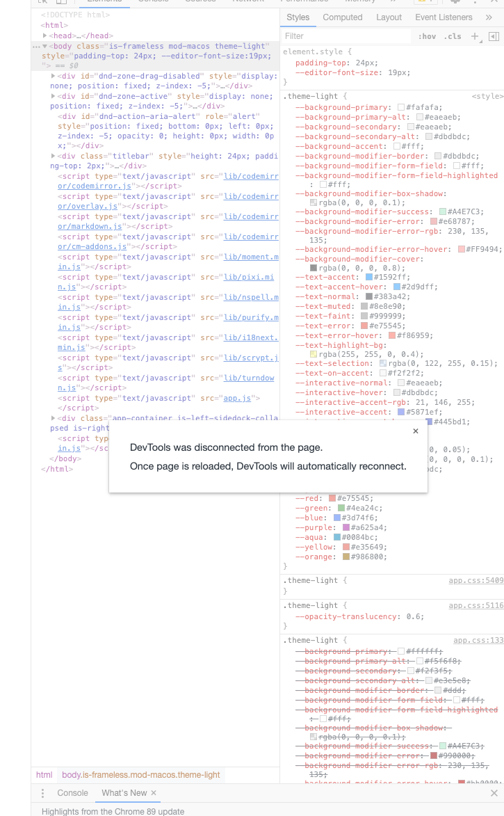The height and width of the screenshot is (816, 504).
Task: Open color swatch for --background-modifier-error #e68787
Action: pos(433,222)
